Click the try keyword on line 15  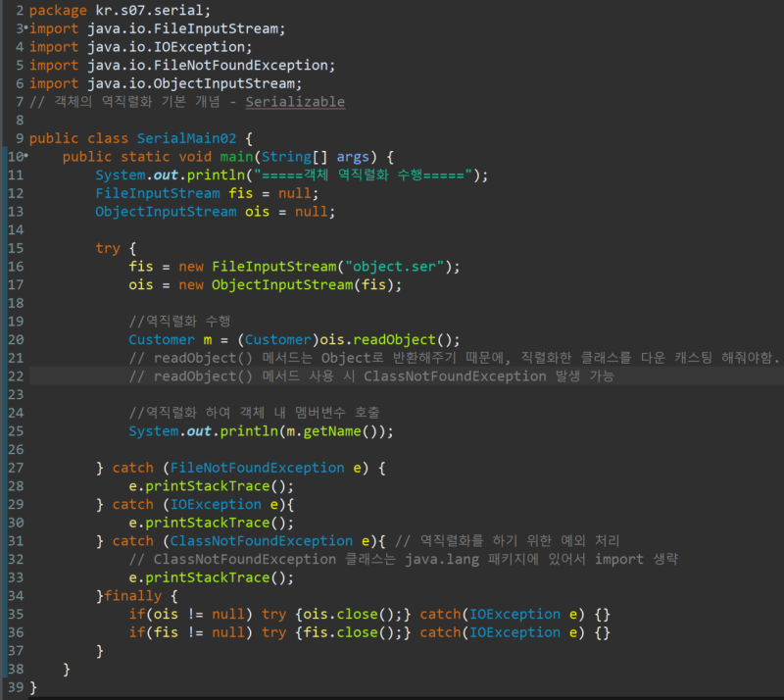108,248
